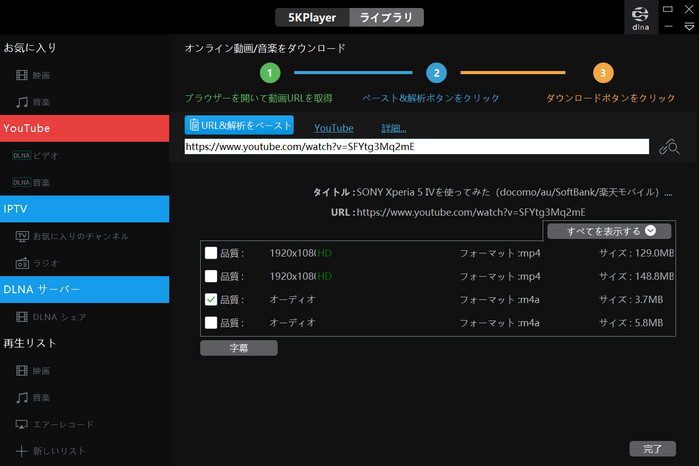Open 映画 under 再生リスト
Screen dimensions: 699x466
[33, 371]
